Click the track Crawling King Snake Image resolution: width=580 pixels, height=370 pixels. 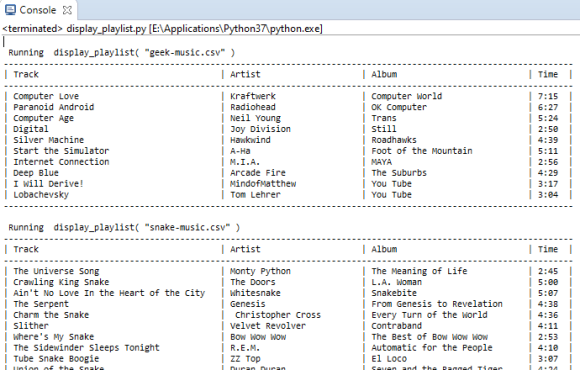[x=61, y=282]
